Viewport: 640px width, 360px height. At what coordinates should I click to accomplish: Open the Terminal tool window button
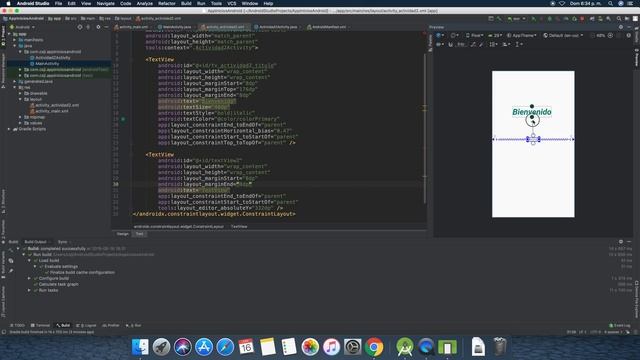click(40, 326)
